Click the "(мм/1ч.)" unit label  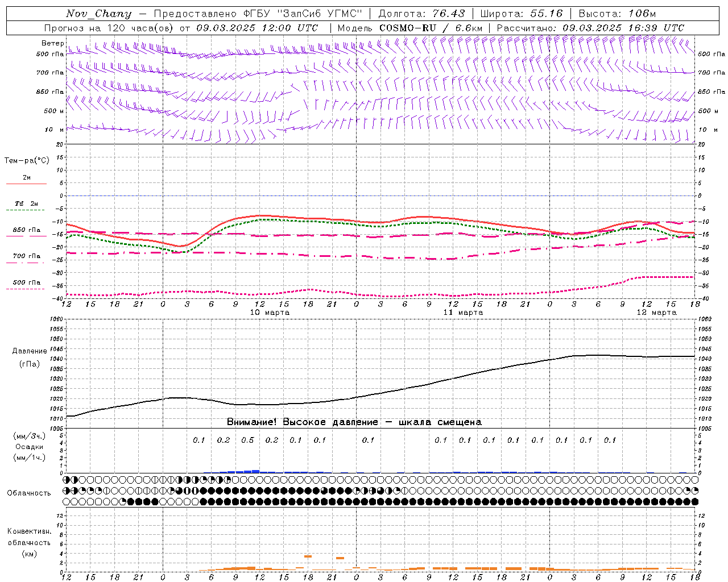click(30, 458)
